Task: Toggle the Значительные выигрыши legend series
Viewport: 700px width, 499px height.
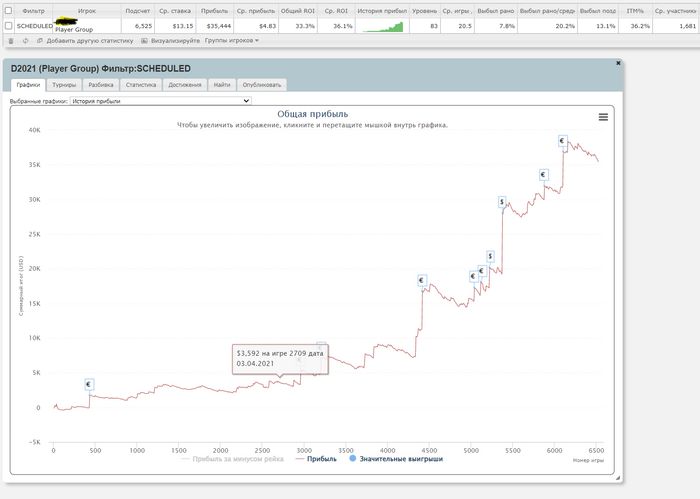Action: [396, 459]
